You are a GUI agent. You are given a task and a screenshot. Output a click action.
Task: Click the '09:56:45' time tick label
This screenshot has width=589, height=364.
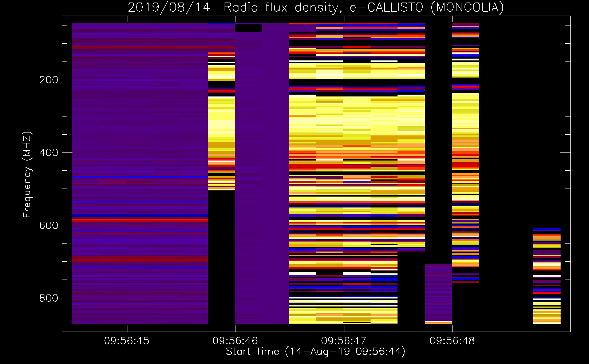click(x=127, y=341)
